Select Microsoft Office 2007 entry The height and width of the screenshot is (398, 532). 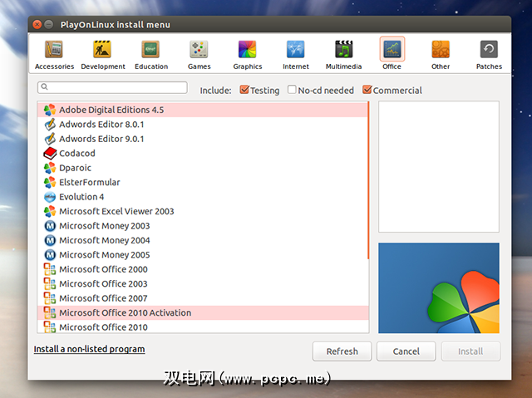point(203,298)
